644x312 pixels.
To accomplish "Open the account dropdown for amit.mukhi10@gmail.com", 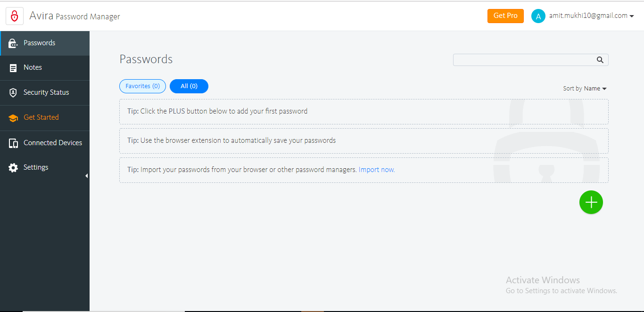I will pos(591,16).
